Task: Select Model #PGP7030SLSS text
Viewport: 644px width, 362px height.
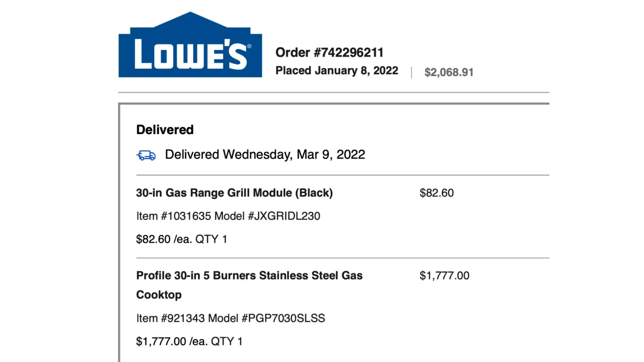Action: 267,318
